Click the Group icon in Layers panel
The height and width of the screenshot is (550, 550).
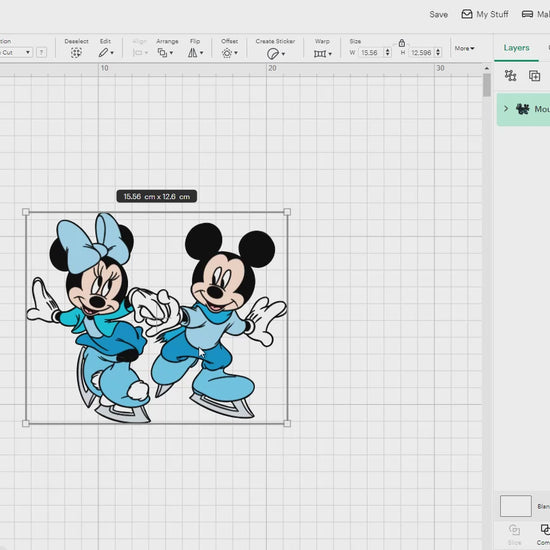click(510, 75)
